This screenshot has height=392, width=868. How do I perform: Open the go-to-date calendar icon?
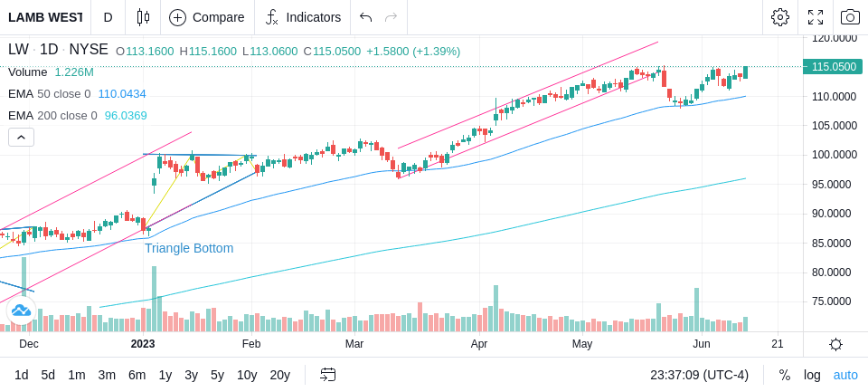pyautogui.click(x=327, y=375)
